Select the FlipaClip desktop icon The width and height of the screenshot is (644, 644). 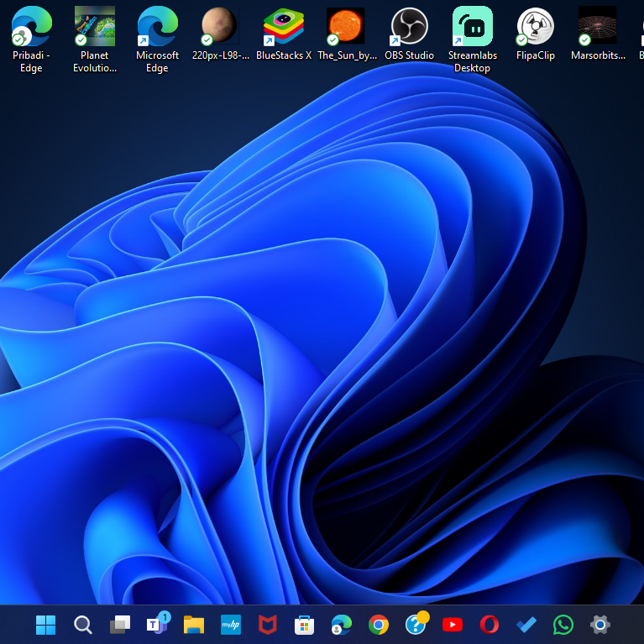coord(535,27)
